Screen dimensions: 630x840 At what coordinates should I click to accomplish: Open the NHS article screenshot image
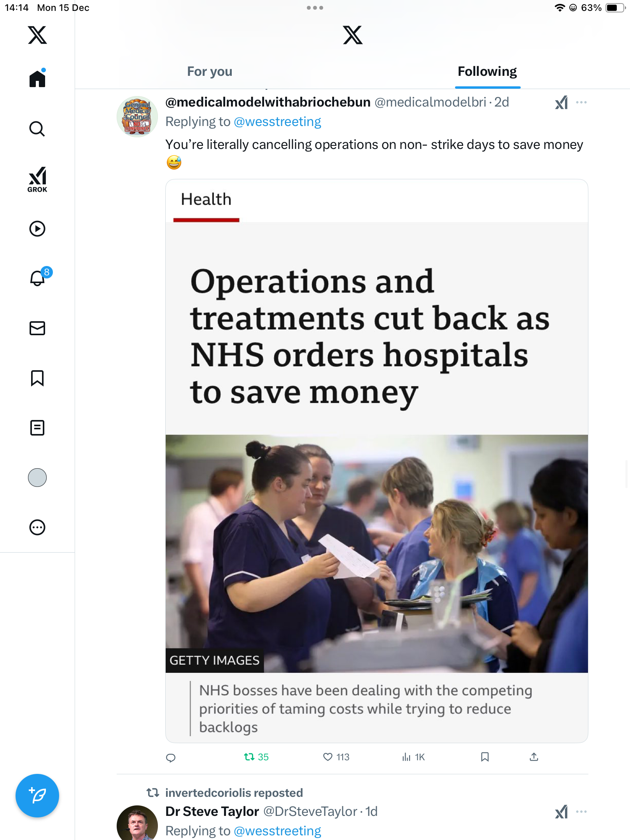click(x=377, y=461)
